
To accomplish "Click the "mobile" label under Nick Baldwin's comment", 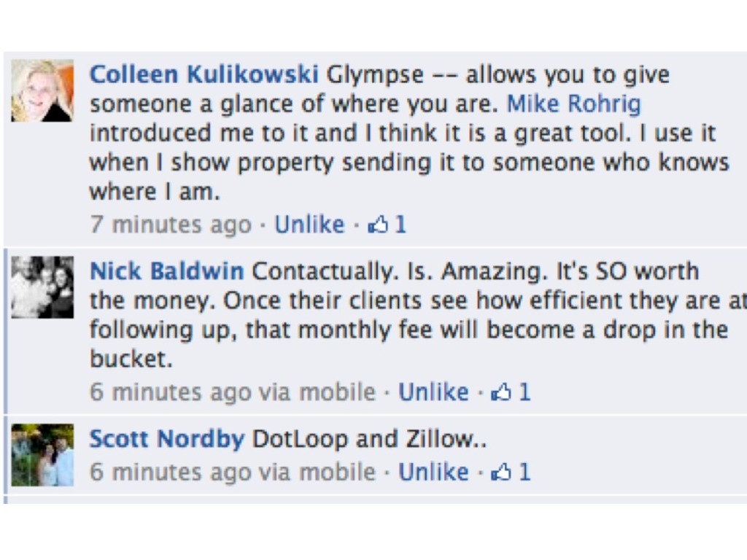I will click(336, 392).
